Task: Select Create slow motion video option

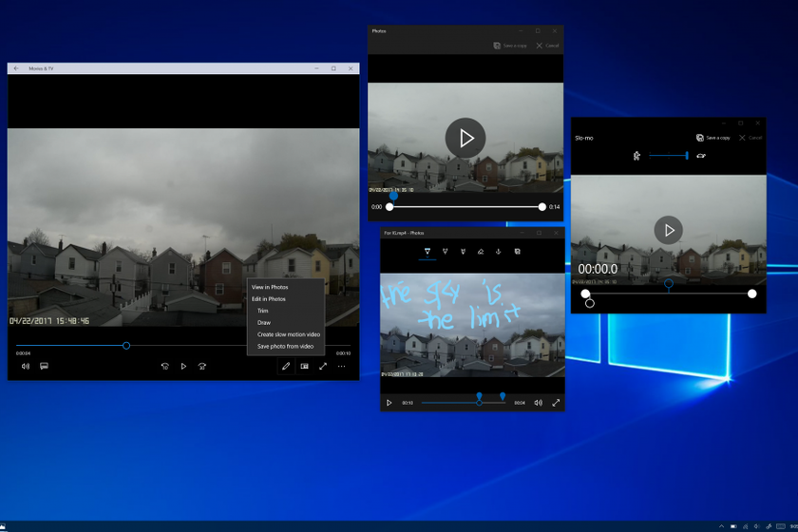Action: pyautogui.click(x=289, y=334)
